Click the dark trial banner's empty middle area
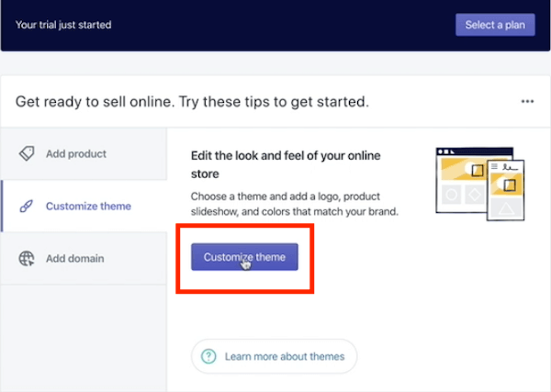The image size is (551, 392). [x=275, y=25]
